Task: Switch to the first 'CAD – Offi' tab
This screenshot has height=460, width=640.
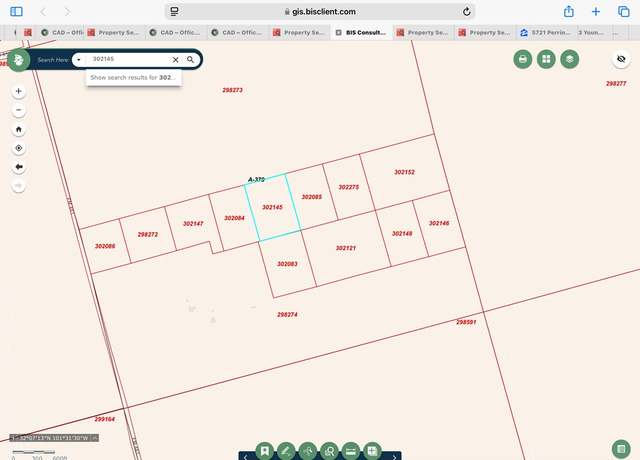Action: pyautogui.click(x=62, y=32)
